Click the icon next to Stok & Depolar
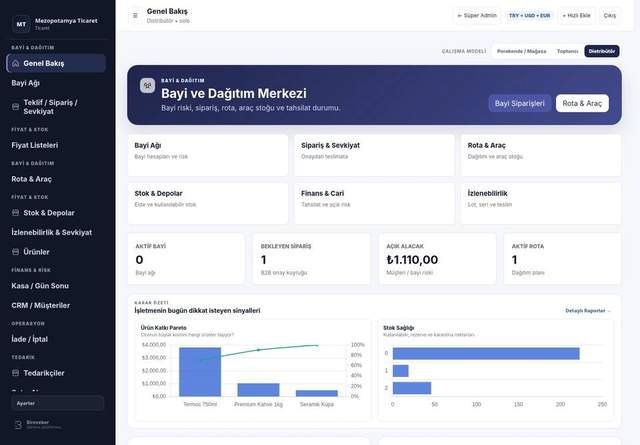Screen dimensions: 640x445 16,213
